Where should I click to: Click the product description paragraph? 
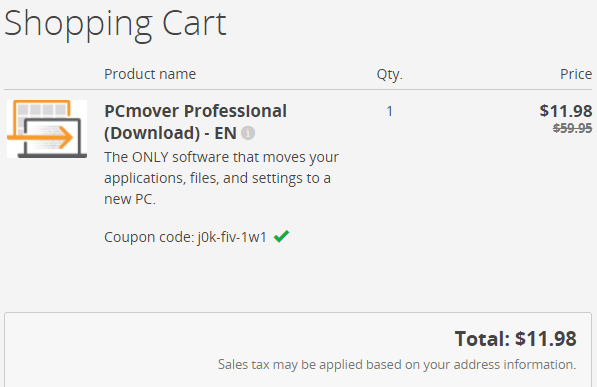221,178
